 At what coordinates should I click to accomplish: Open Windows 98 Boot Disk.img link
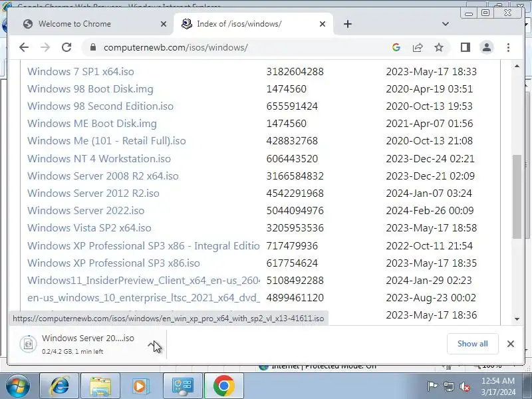tap(90, 89)
